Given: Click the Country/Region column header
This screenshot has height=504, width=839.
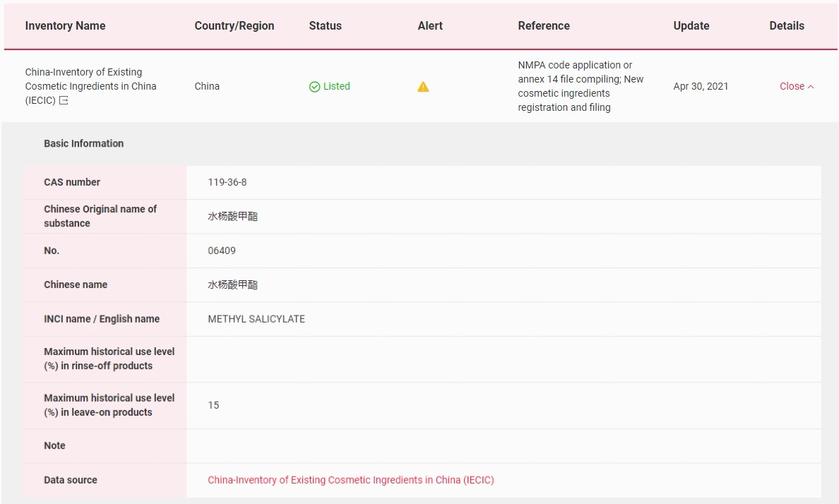Looking at the screenshot, I should coord(234,25).
